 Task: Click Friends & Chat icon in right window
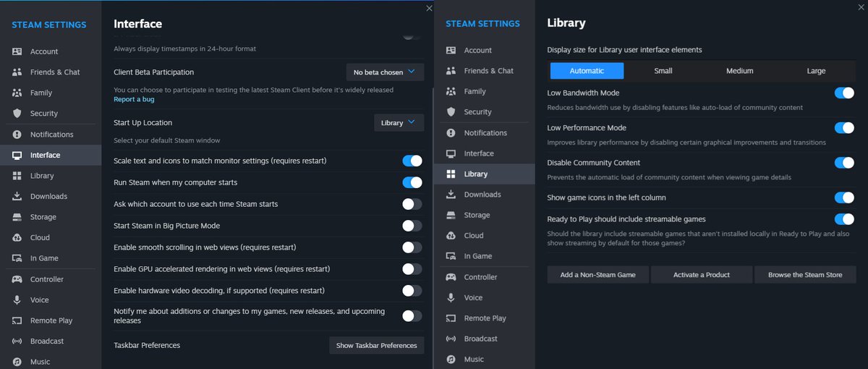[451, 71]
